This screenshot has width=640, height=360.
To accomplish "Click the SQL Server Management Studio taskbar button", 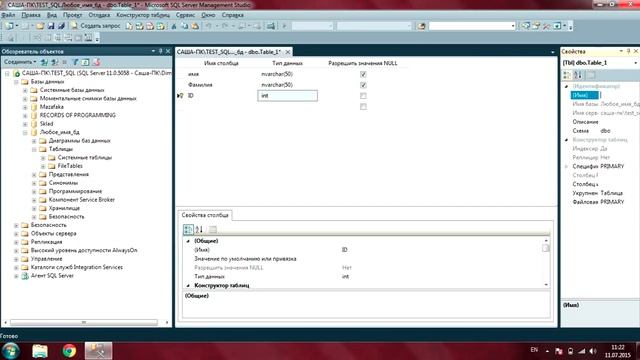I will 98,351.
